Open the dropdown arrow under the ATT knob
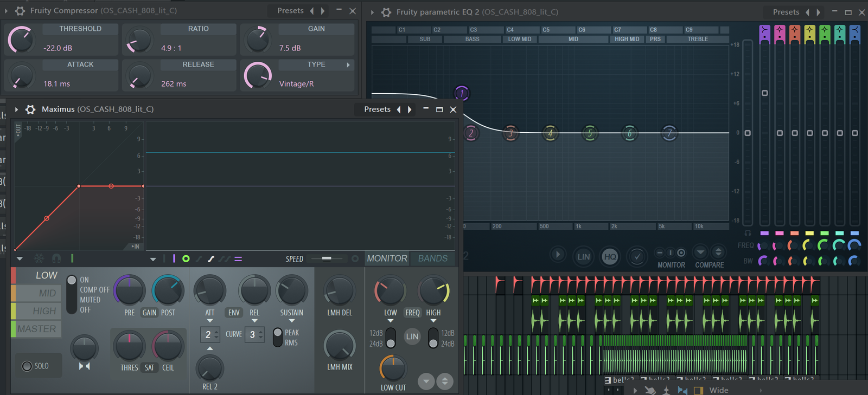868x395 pixels. 210,321
